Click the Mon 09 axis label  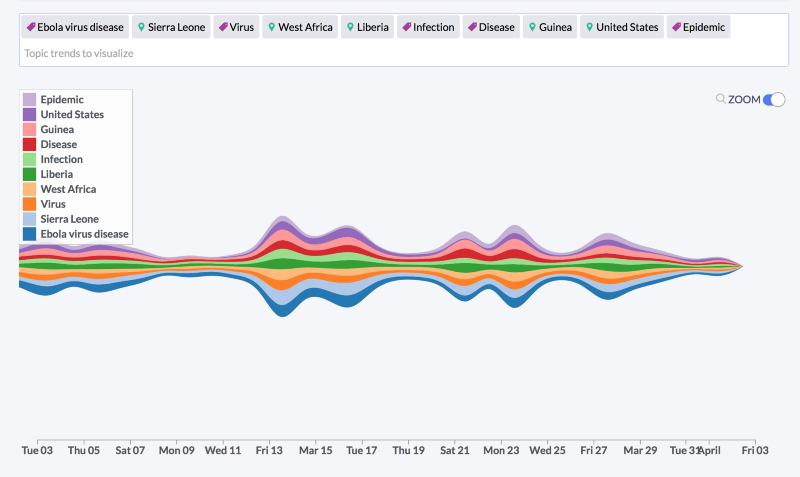(x=177, y=450)
